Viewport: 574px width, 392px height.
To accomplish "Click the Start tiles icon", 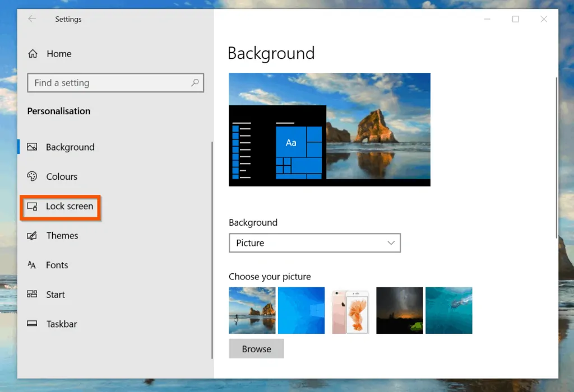I will 33,294.
